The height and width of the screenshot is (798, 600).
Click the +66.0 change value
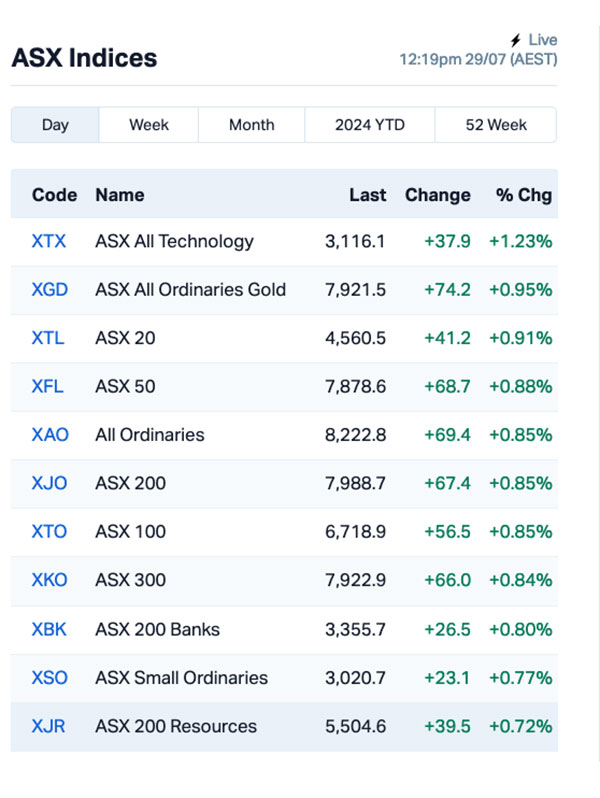pyautogui.click(x=447, y=580)
